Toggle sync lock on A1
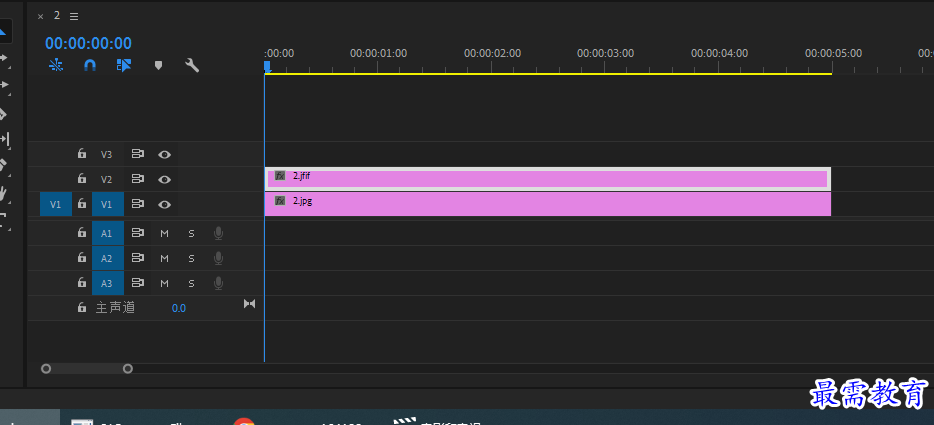The image size is (934, 425). [x=138, y=233]
